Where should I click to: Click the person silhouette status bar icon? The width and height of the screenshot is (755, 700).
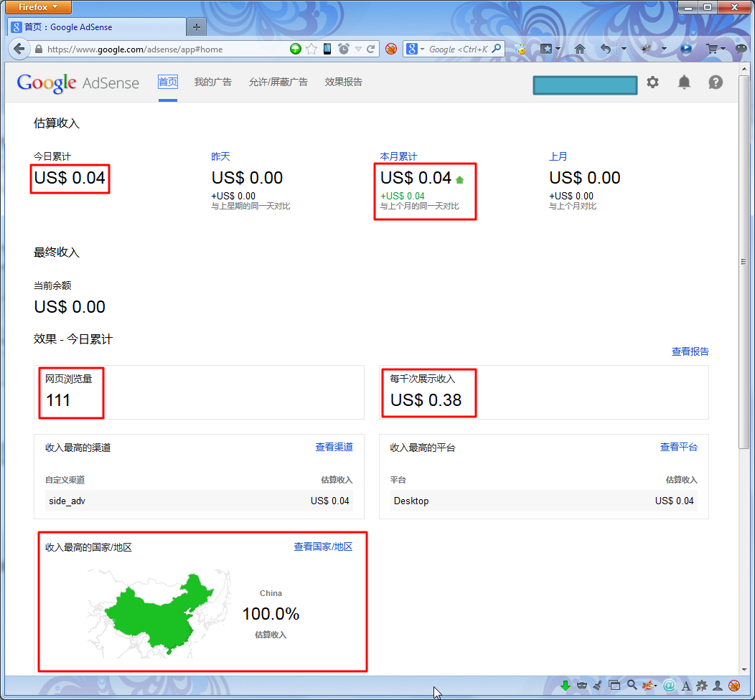[718, 686]
